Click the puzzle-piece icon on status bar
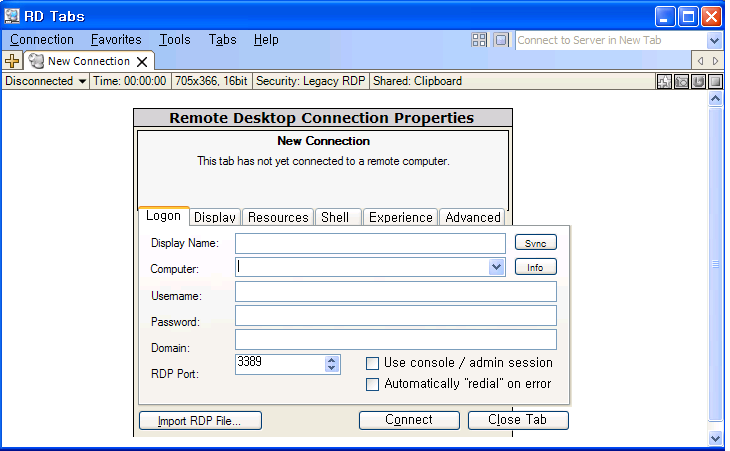 pos(664,81)
